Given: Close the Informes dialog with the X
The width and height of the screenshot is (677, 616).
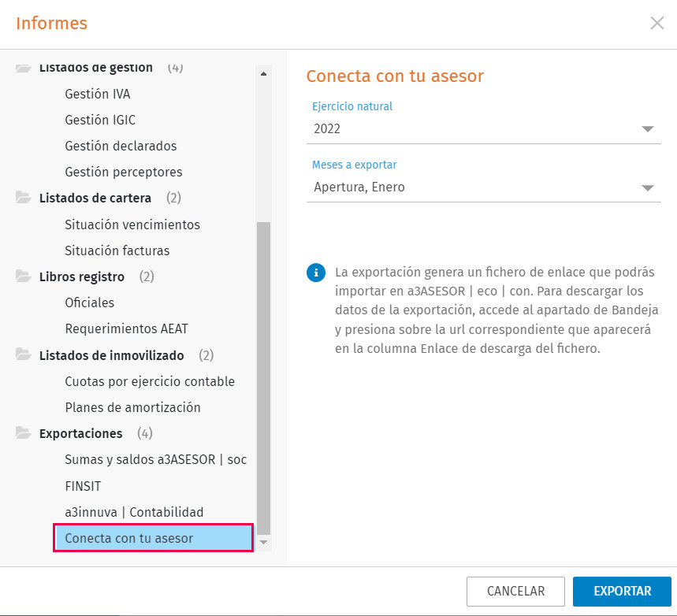Looking at the screenshot, I should (657, 23).
